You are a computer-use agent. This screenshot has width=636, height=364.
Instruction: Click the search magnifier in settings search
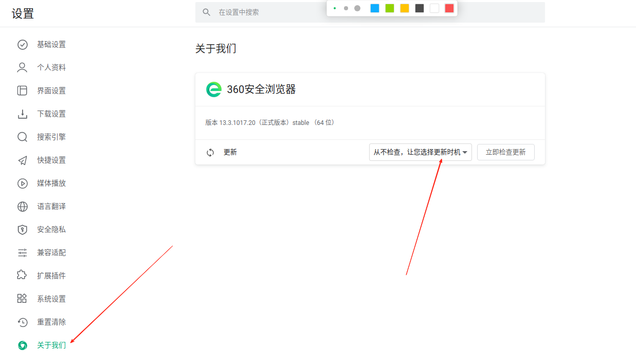pyautogui.click(x=207, y=12)
